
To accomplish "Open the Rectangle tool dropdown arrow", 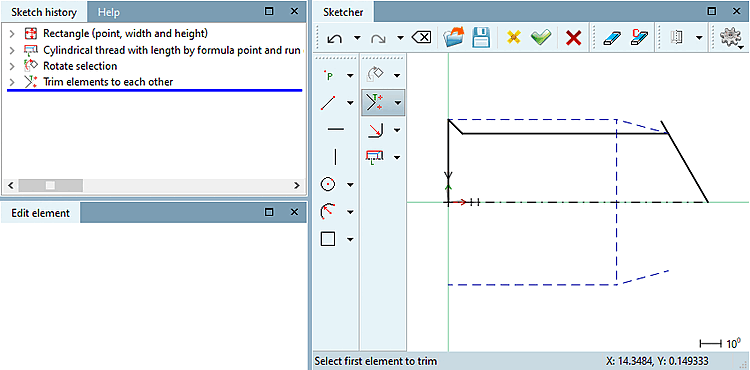I will [x=350, y=239].
